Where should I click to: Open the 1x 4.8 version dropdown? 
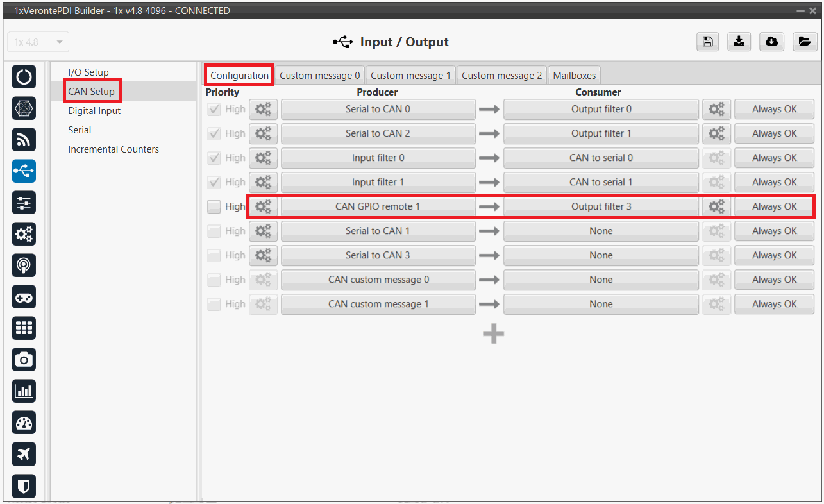[38, 42]
